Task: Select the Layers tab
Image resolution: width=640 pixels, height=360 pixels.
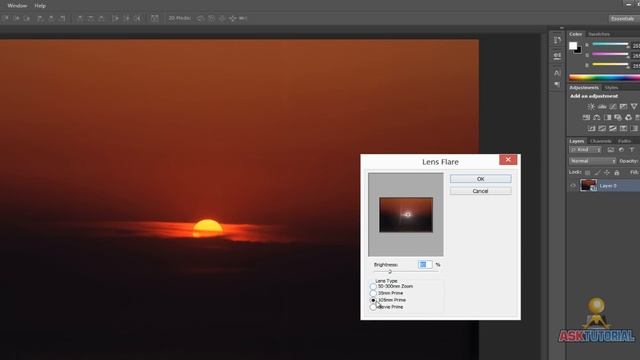Action: (x=577, y=141)
